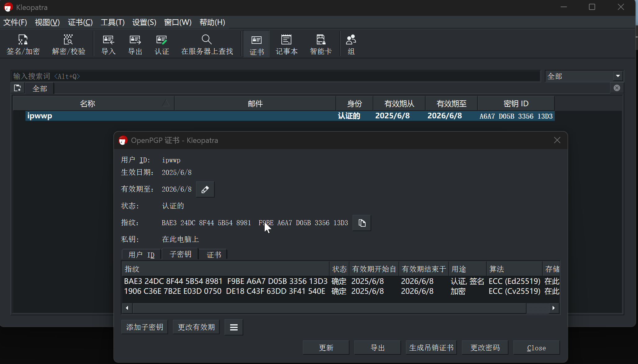Screen dimensions: 638x364
Task: Click the 认证 certify icon
Action: pos(162,44)
